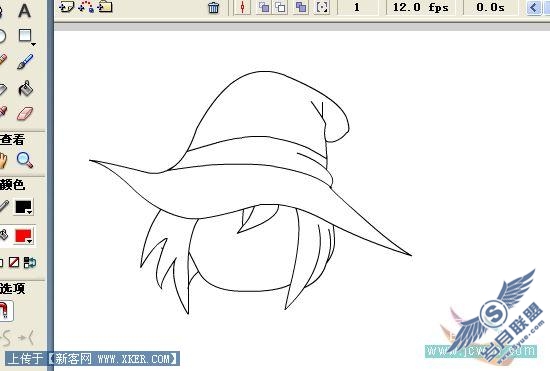Select the Zoom magnifier tool
This screenshot has width=550, height=371.
click(25, 160)
